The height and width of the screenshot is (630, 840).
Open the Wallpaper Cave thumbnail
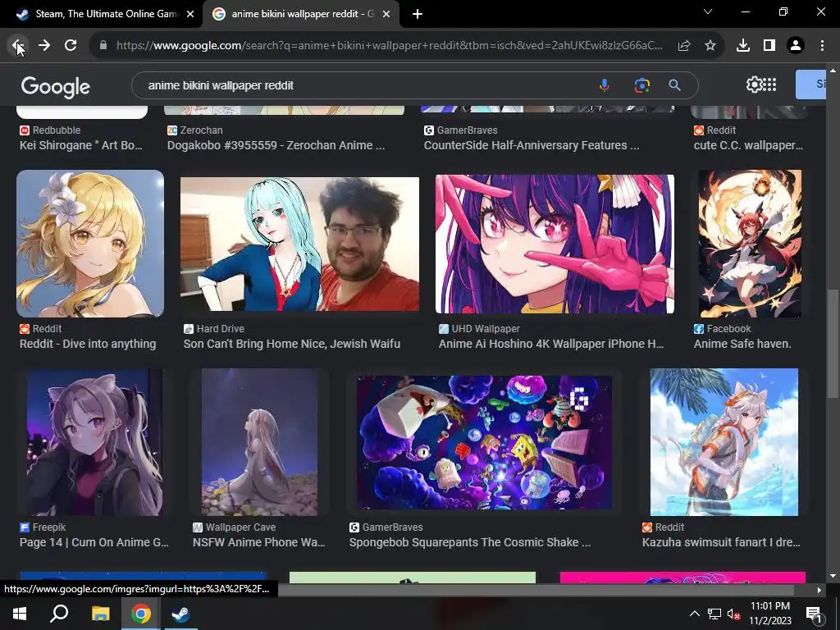(259, 442)
